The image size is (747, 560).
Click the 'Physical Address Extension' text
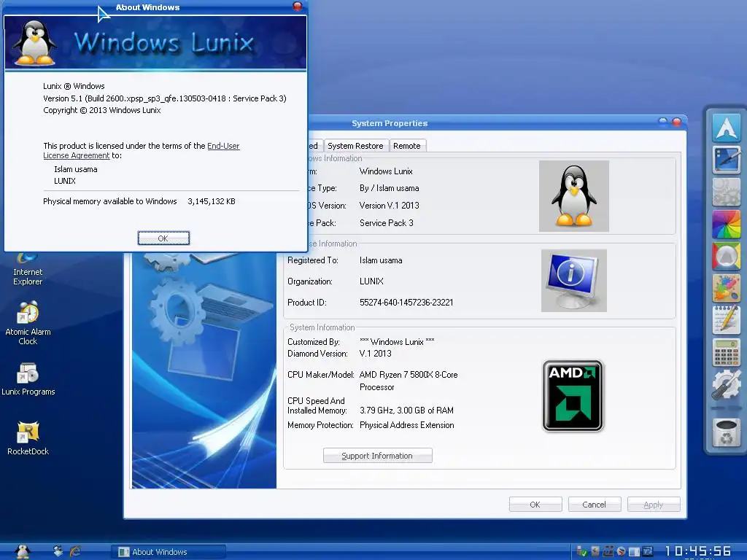406,425
